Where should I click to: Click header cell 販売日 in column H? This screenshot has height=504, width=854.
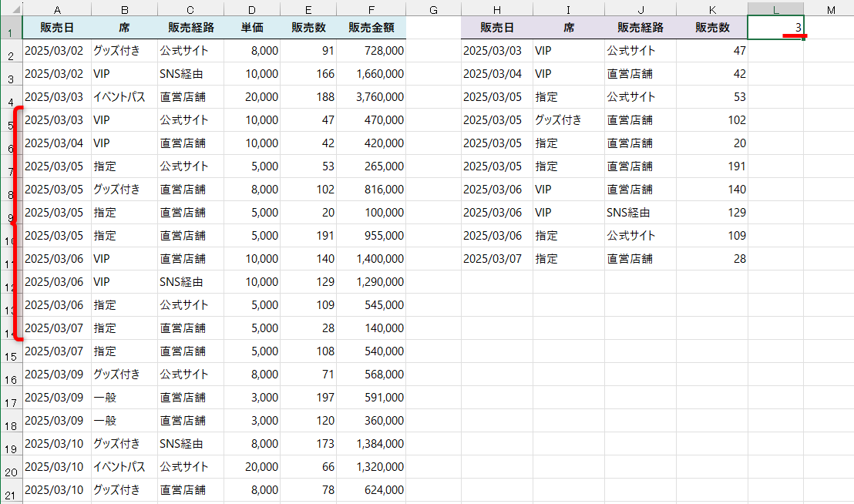click(x=496, y=28)
